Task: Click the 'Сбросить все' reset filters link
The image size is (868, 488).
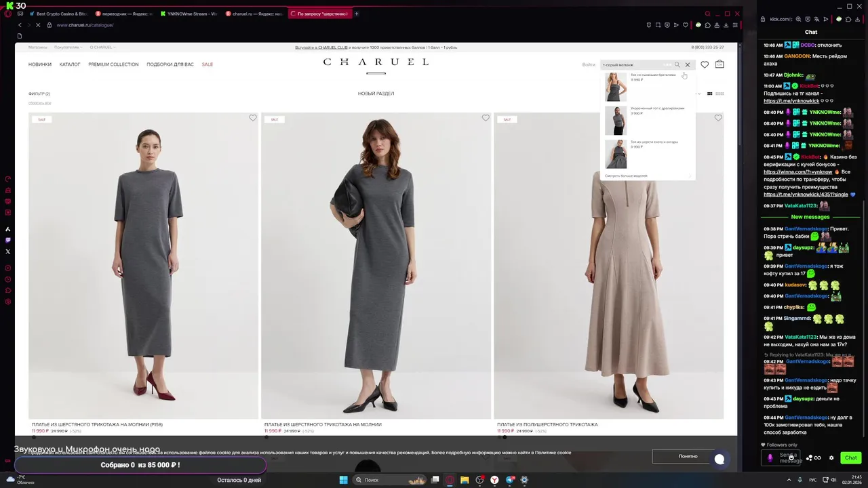Action: (x=39, y=103)
